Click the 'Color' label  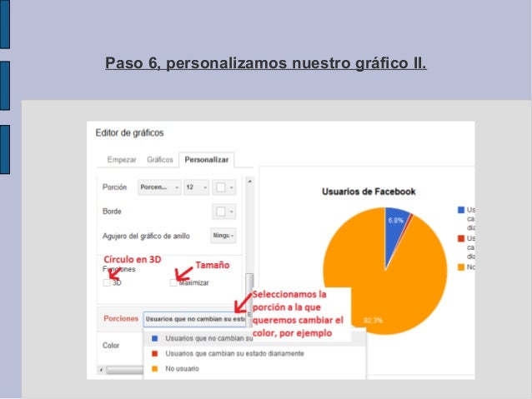(111, 346)
